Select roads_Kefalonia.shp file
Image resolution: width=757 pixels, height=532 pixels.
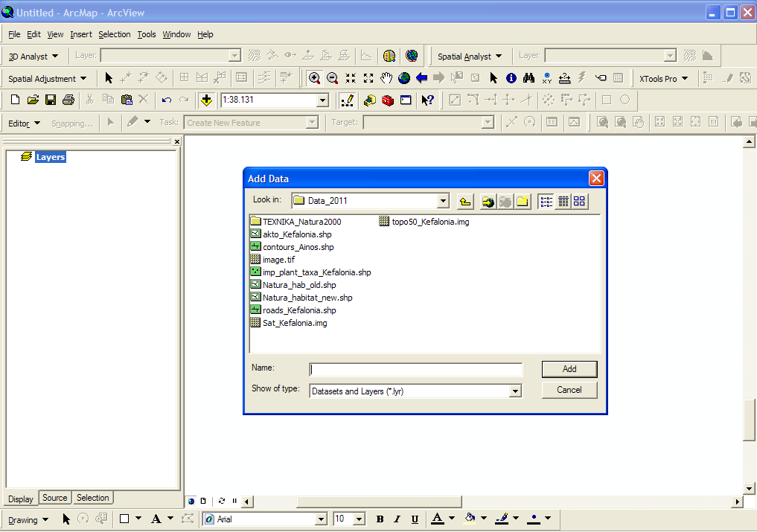coord(293,310)
